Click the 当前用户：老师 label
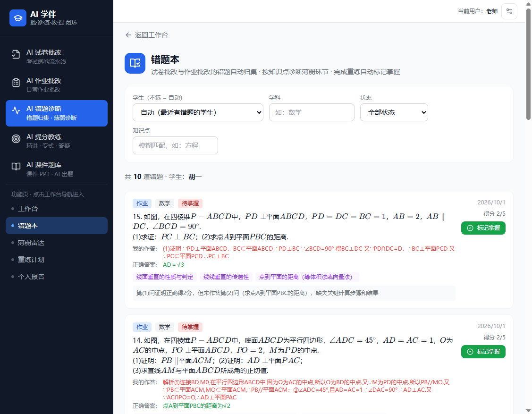 (x=478, y=11)
